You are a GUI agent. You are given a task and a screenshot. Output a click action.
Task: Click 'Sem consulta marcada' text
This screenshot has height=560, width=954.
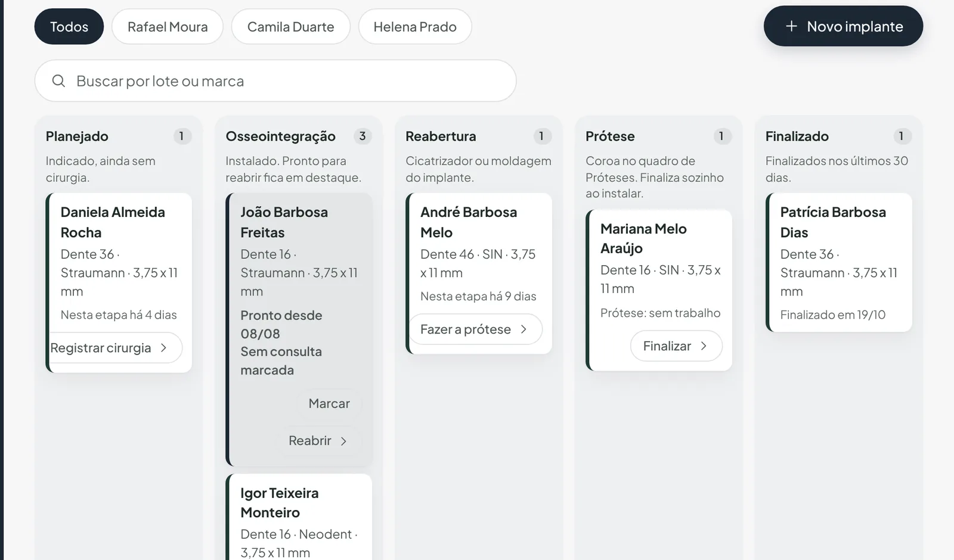tap(281, 360)
